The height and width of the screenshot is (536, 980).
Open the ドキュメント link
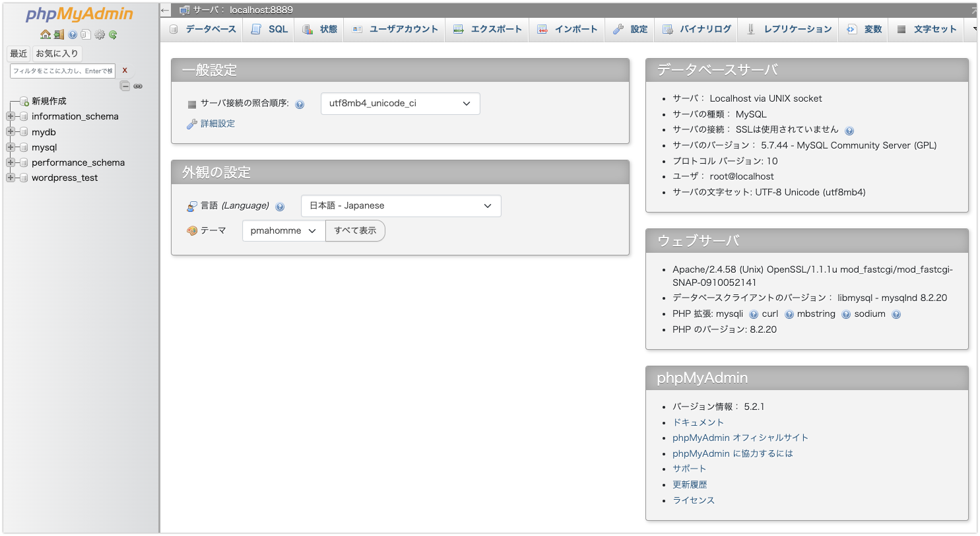point(698,422)
